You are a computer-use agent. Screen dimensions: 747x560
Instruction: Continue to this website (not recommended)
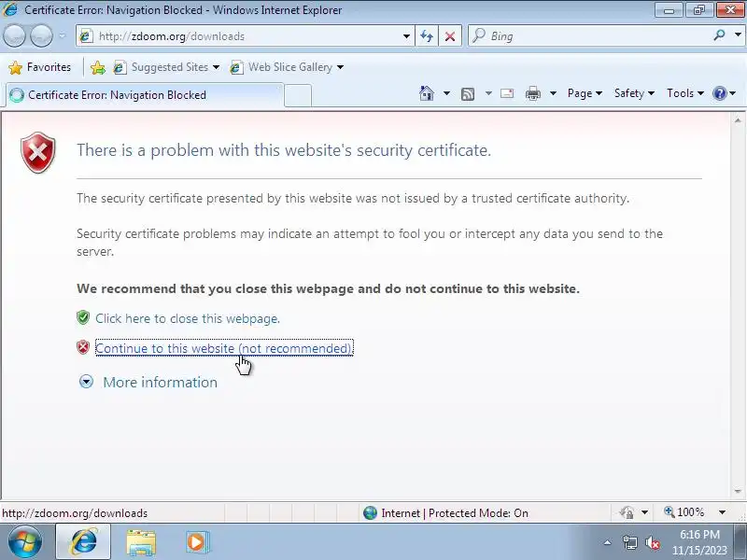point(224,348)
